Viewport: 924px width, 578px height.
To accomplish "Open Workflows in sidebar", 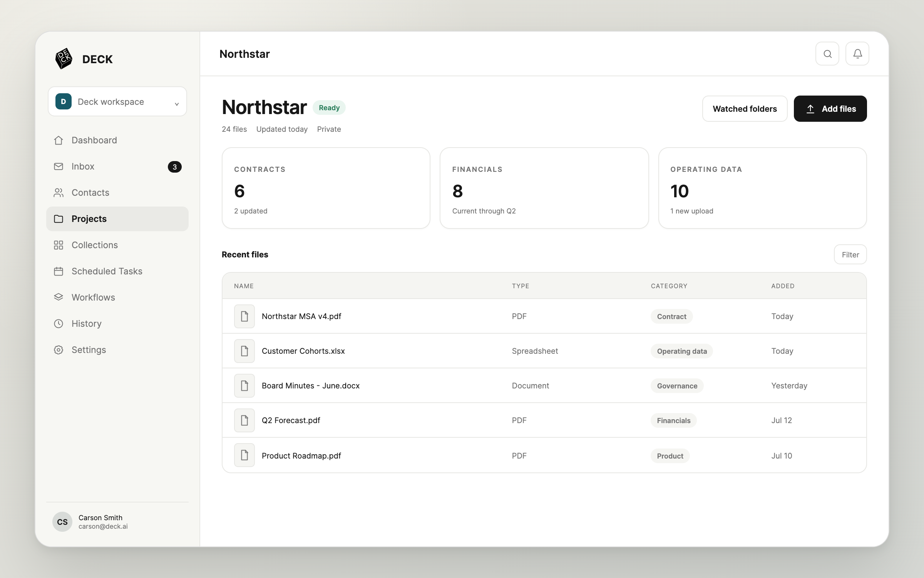I will [117, 297].
